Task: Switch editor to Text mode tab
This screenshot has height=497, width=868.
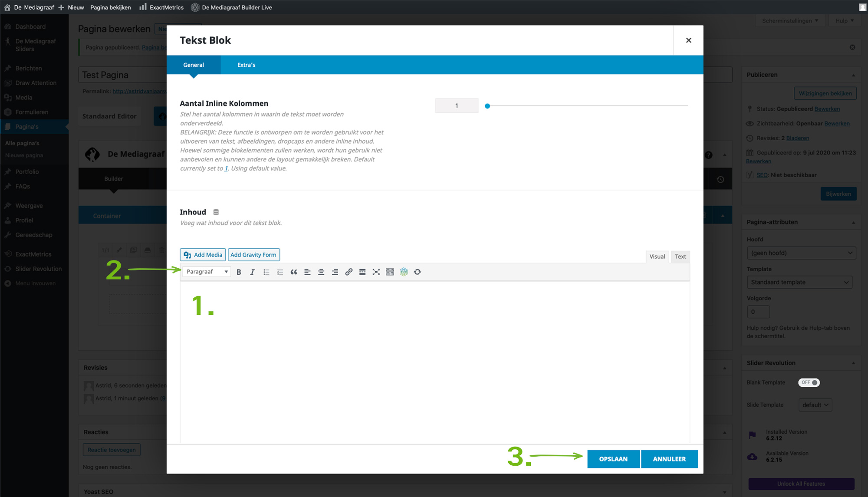Action: 680,257
